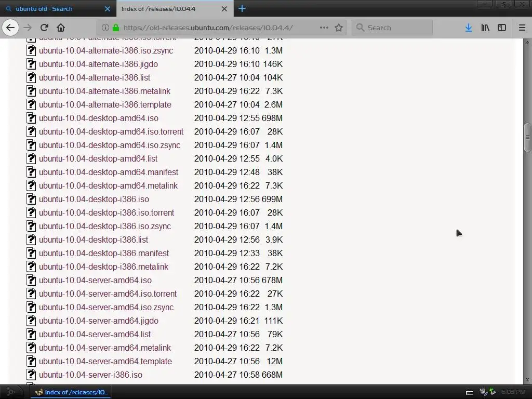Open ubuntu-10.04-server-amd64.iso.zsync link
Image resolution: width=532 pixels, height=399 pixels.
pyautogui.click(x=106, y=308)
